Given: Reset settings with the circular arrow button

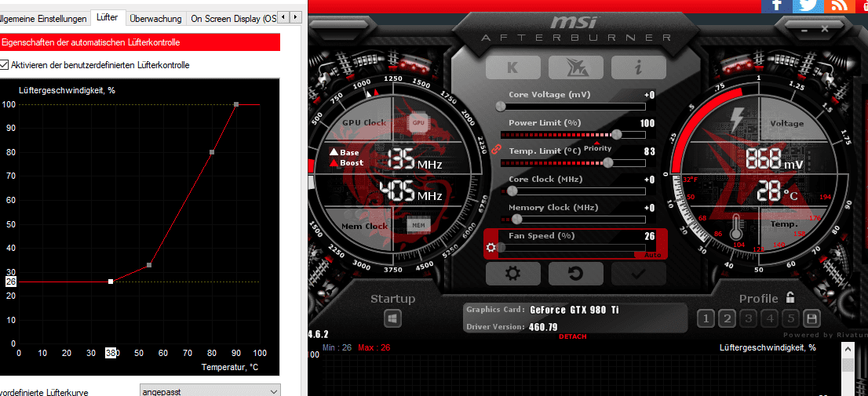Looking at the screenshot, I should pos(576,273).
